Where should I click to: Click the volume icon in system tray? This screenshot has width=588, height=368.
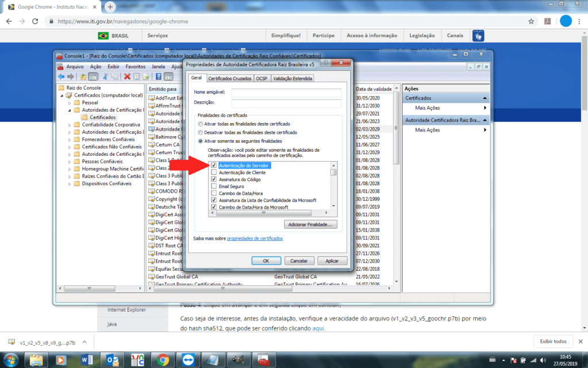(543, 361)
